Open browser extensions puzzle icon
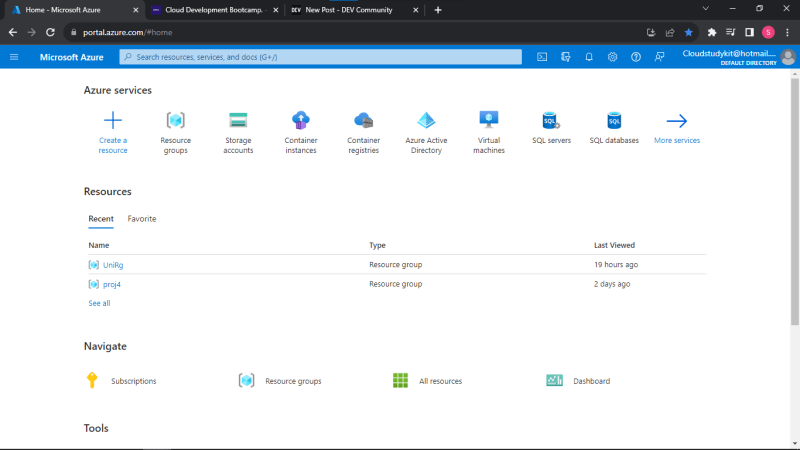The image size is (800, 450). (x=712, y=32)
